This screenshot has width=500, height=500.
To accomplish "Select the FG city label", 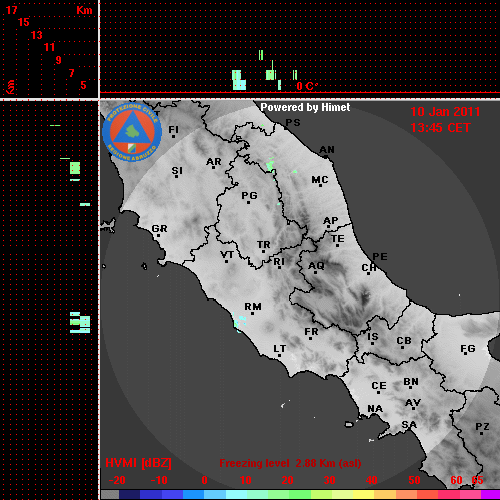I will (x=468, y=349).
